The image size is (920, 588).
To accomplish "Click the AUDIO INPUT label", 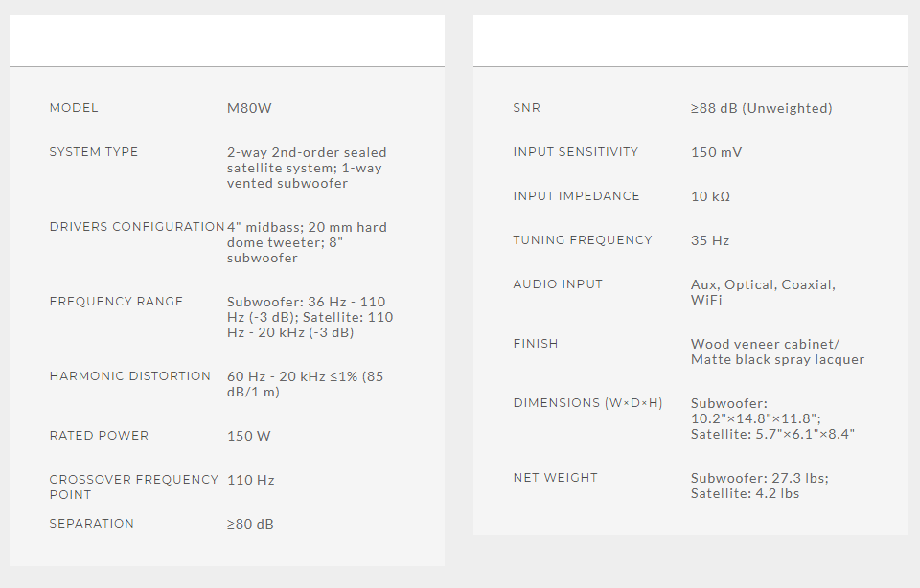I will 559,284.
